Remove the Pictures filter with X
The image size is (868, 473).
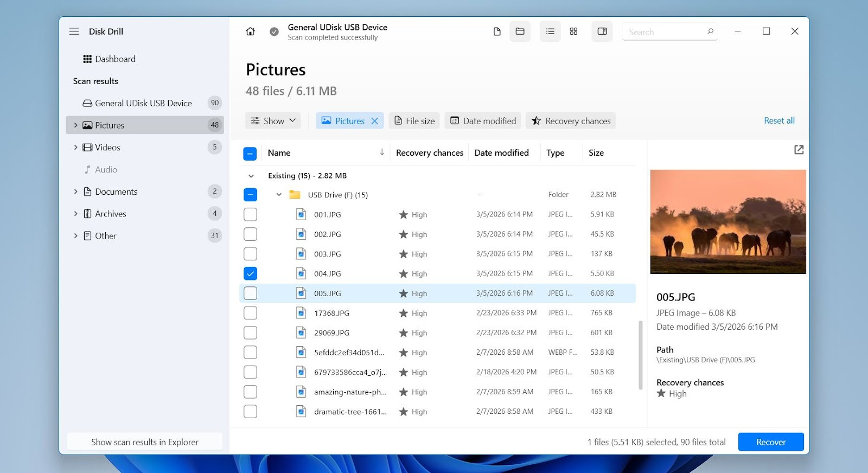point(374,121)
